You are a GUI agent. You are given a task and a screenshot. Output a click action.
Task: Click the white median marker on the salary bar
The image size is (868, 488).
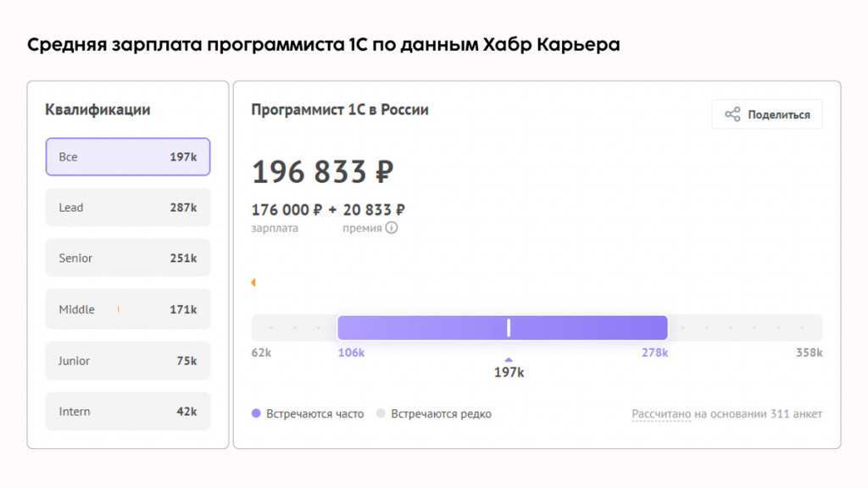509,328
